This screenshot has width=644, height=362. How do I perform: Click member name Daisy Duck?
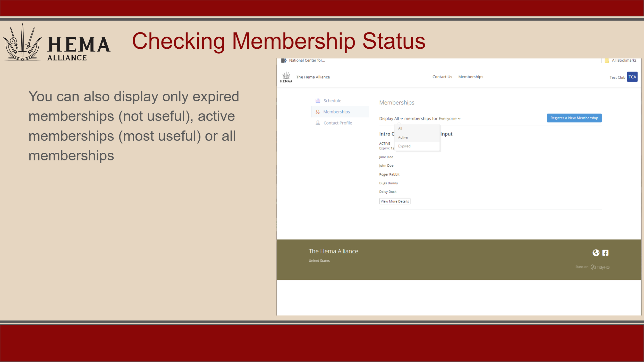point(388,192)
